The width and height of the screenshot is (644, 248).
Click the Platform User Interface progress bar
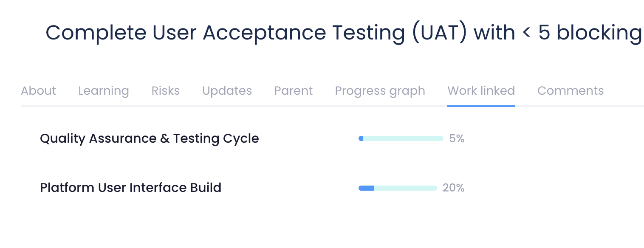(398, 188)
